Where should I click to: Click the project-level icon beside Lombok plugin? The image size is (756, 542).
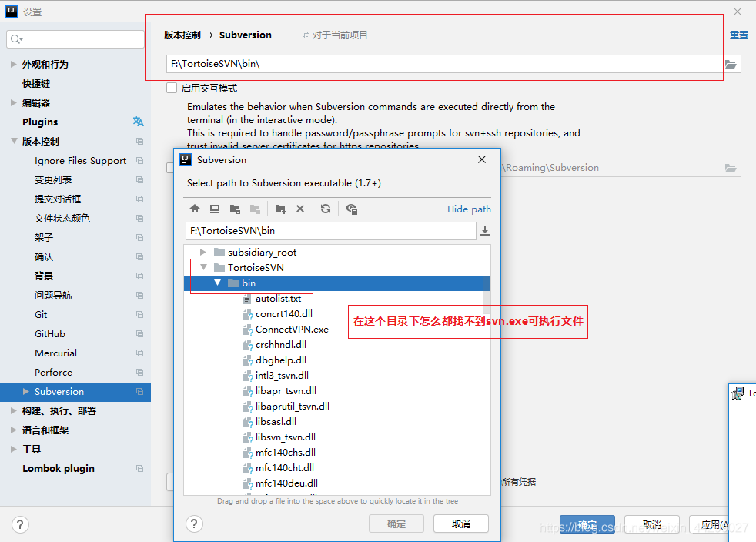(140, 468)
